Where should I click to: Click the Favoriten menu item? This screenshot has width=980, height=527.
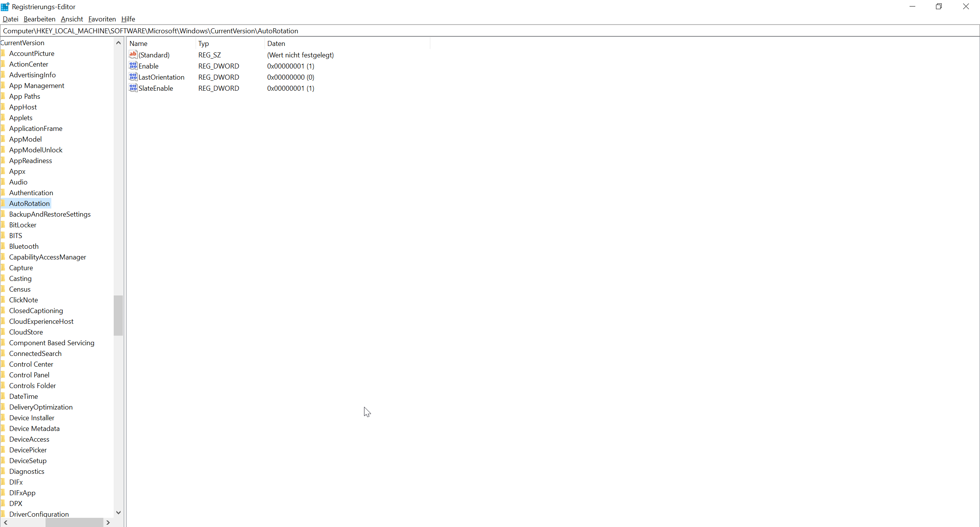click(x=102, y=19)
